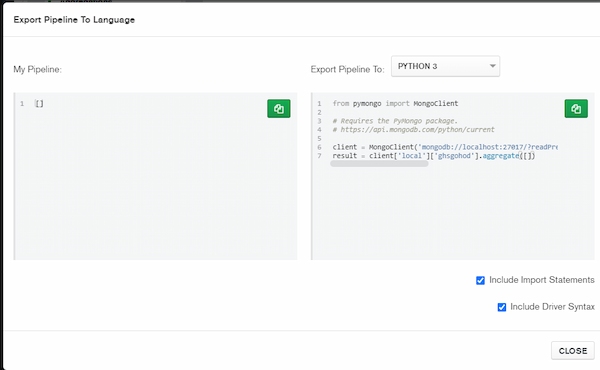The height and width of the screenshot is (370, 600).
Task: Open the PYTHON 3 language dropdown
Action: pos(445,66)
